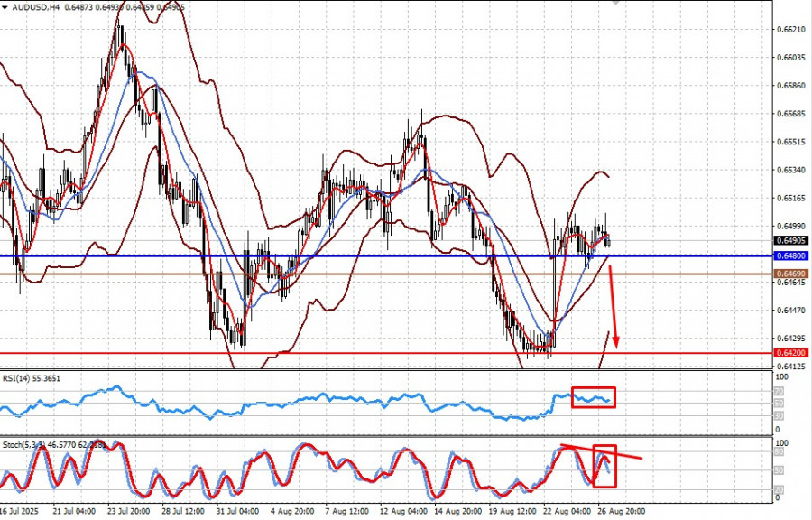Select the red horizontal line at 0.64200
Screen dimensions: 812x520
pyautogui.click(x=386, y=354)
